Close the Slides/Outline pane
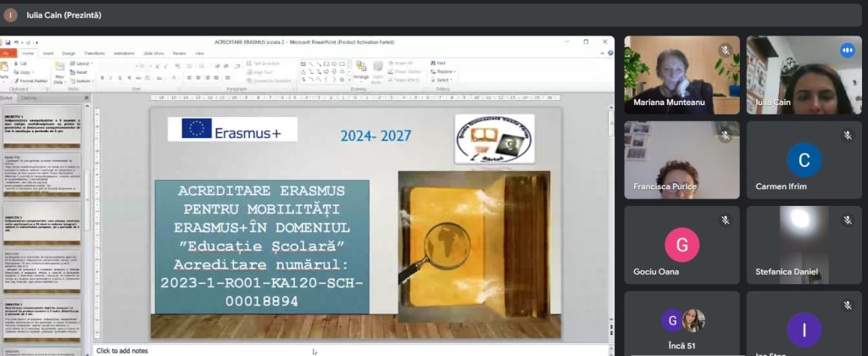 86,97
